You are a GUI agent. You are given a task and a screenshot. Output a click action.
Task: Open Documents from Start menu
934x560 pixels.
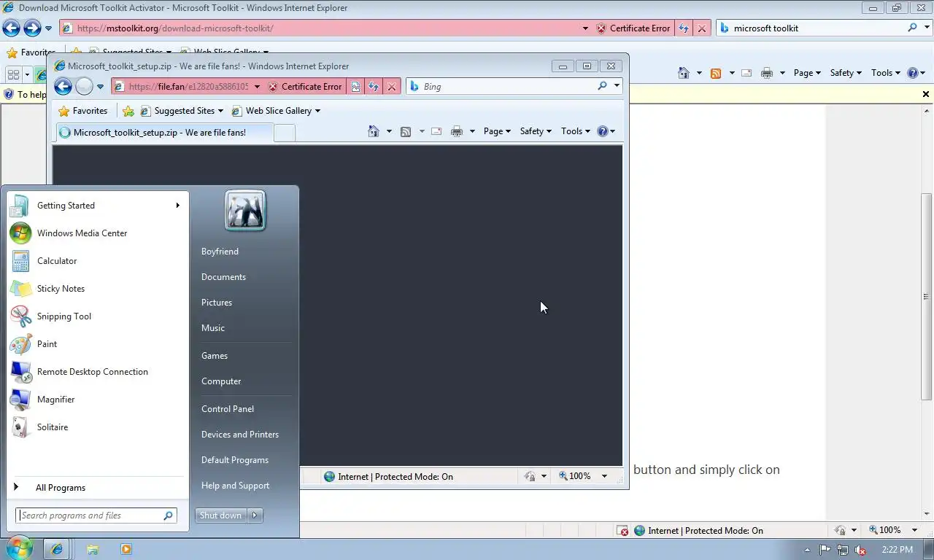(223, 277)
